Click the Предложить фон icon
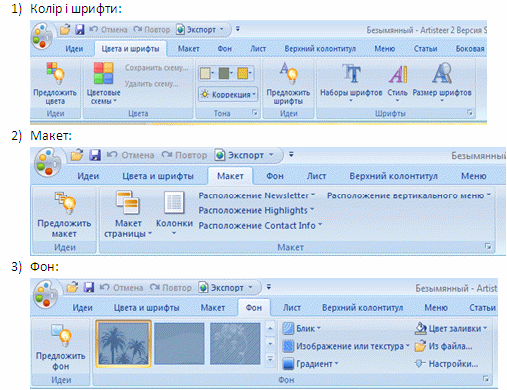Viewport: 507px width, 390px height. [61, 336]
